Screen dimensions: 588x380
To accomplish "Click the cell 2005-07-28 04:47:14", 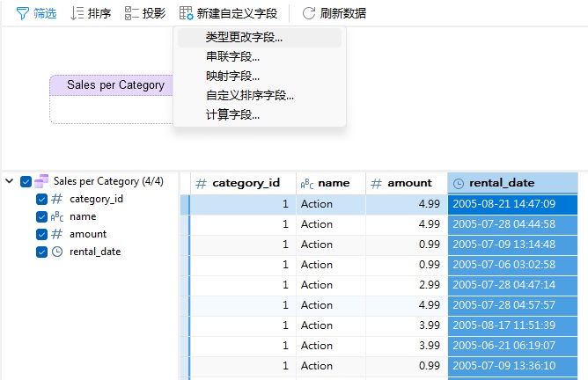I will pyautogui.click(x=512, y=285).
